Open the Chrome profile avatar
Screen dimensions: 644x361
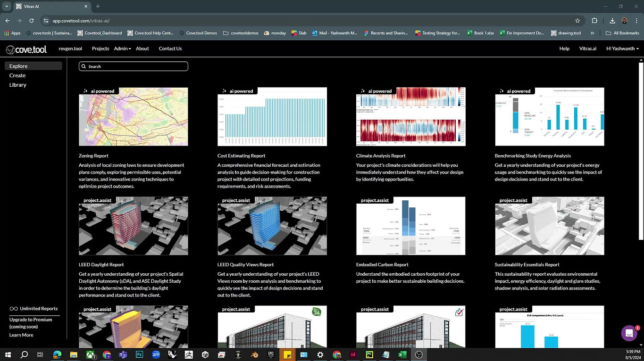(x=624, y=21)
